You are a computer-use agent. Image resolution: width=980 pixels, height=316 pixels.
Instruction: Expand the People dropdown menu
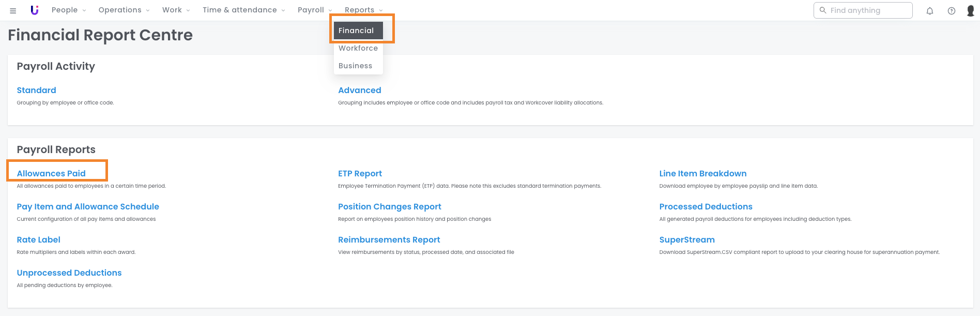69,10
